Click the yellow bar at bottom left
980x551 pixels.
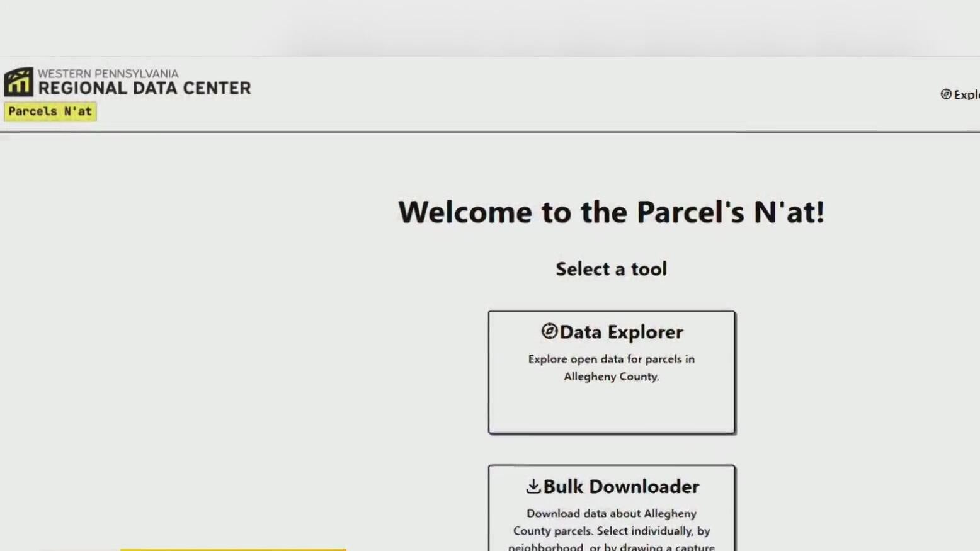pyautogui.click(x=233, y=549)
